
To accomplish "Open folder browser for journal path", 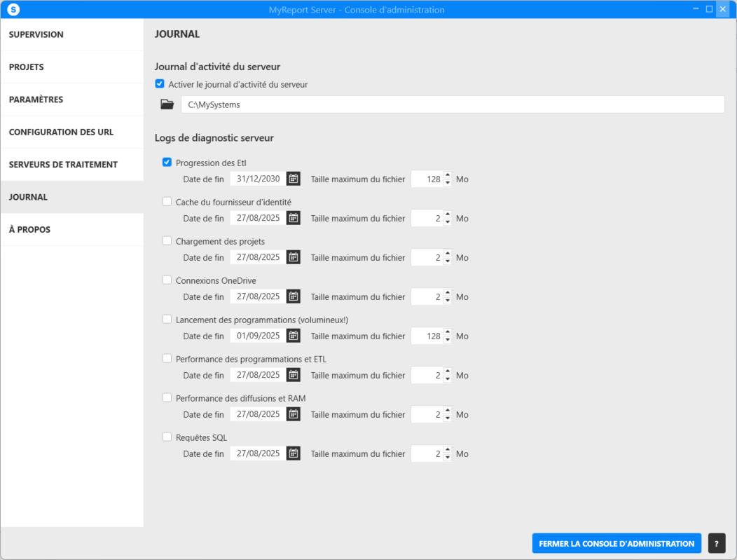I will (167, 104).
